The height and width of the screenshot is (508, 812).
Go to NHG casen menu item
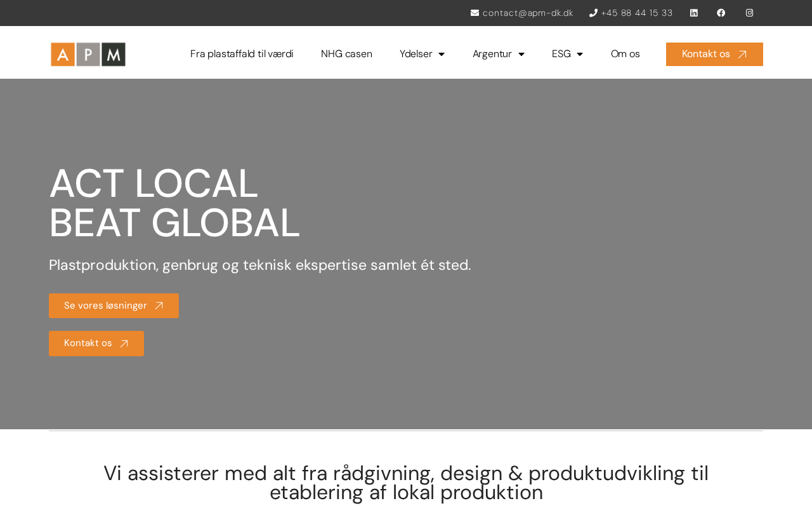click(346, 54)
